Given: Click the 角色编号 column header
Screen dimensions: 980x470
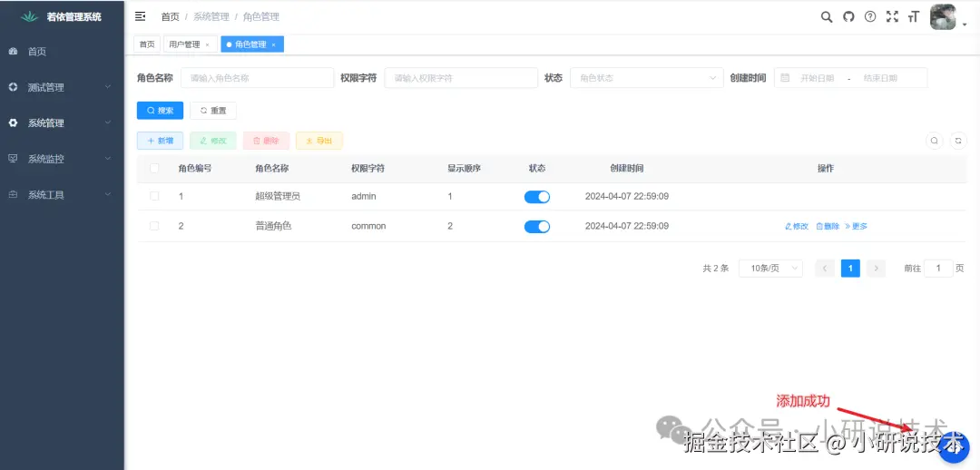Looking at the screenshot, I should point(195,168).
